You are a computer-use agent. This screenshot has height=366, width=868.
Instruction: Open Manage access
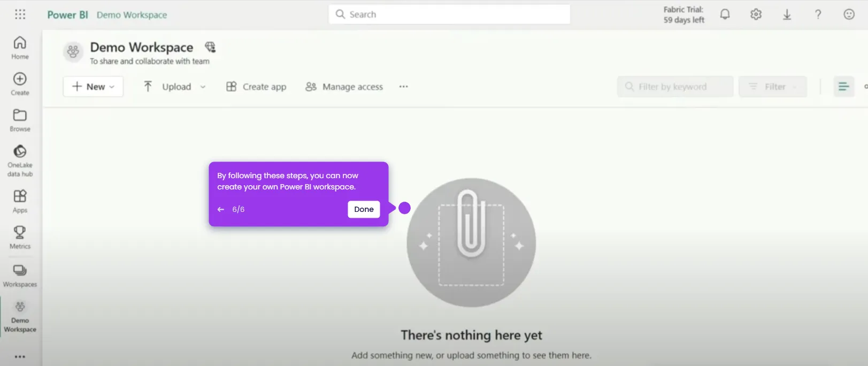click(x=344, y=87)
